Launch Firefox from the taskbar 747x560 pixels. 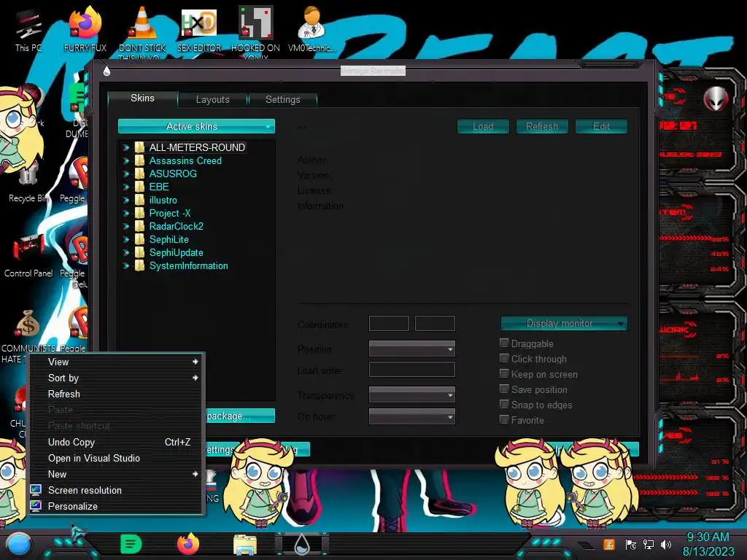[x=188, y=544]
